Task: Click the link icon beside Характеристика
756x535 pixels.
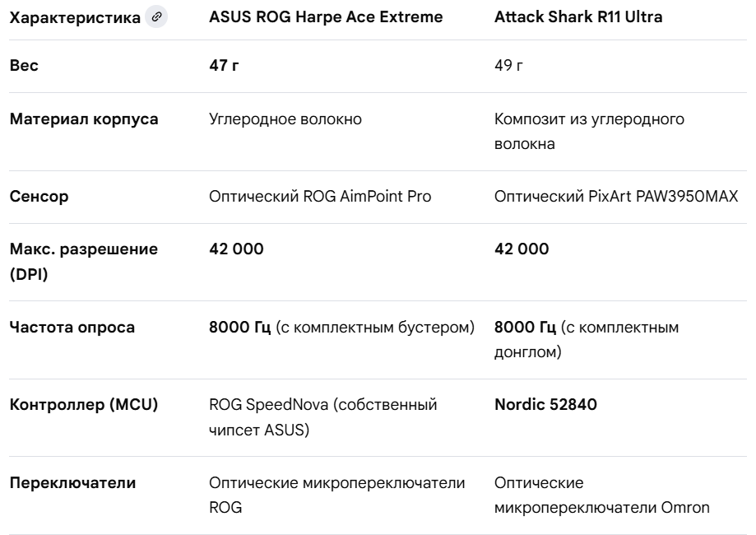Action: [x=156, y=17]
